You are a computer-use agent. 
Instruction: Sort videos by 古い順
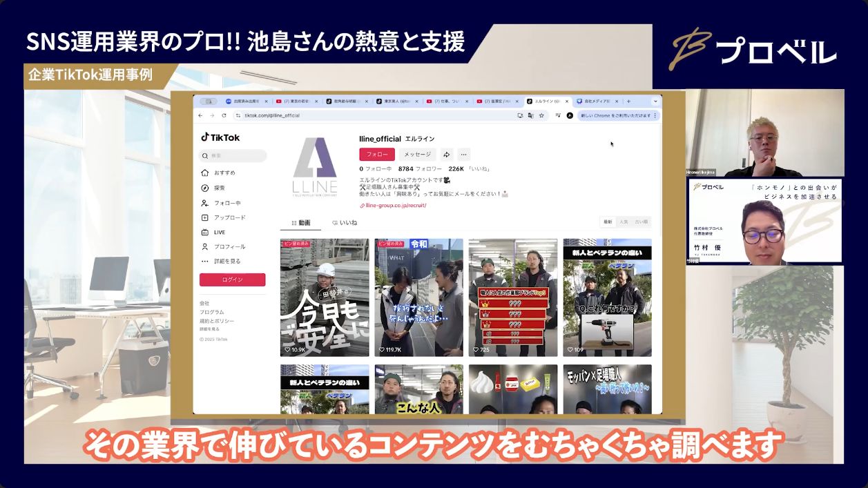[x=642, y=222]
